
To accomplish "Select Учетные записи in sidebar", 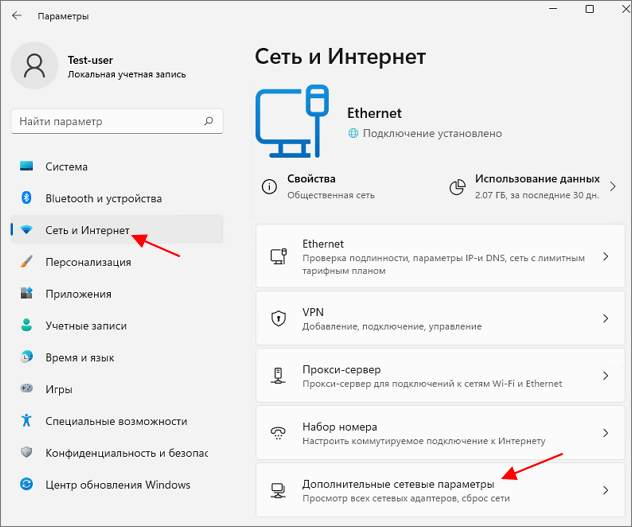I will 117,326.
